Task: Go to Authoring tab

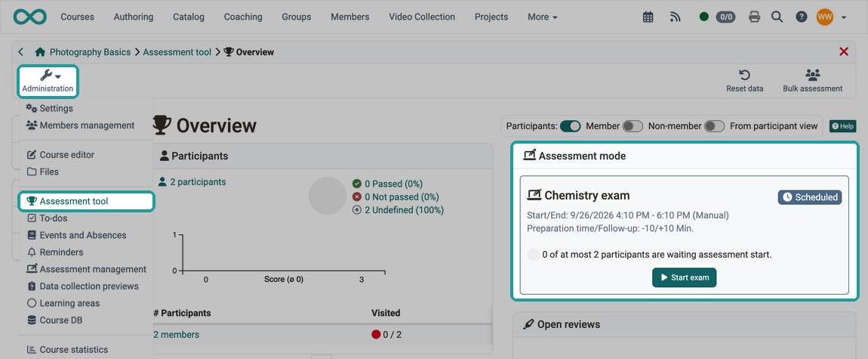Action: [134, 17]
